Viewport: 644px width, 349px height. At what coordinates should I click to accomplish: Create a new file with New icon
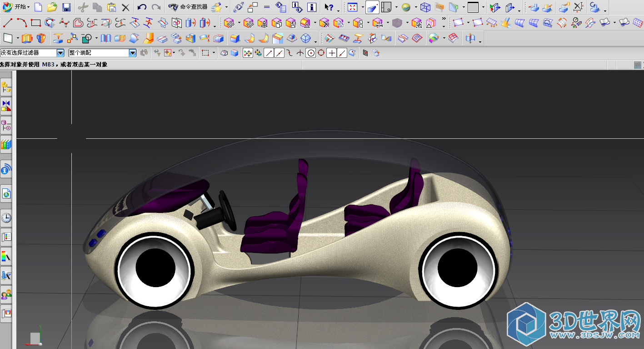click(x=39, y=7)
